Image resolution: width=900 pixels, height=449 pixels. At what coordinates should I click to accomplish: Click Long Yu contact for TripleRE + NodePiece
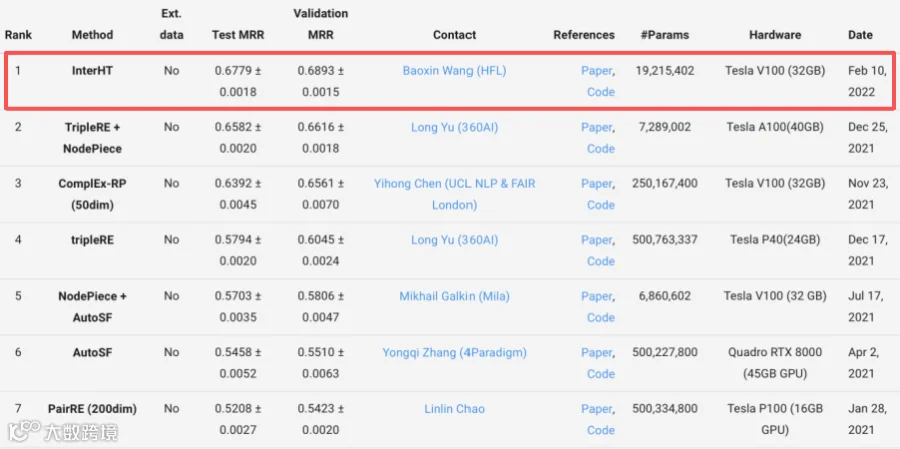point(454,127)
